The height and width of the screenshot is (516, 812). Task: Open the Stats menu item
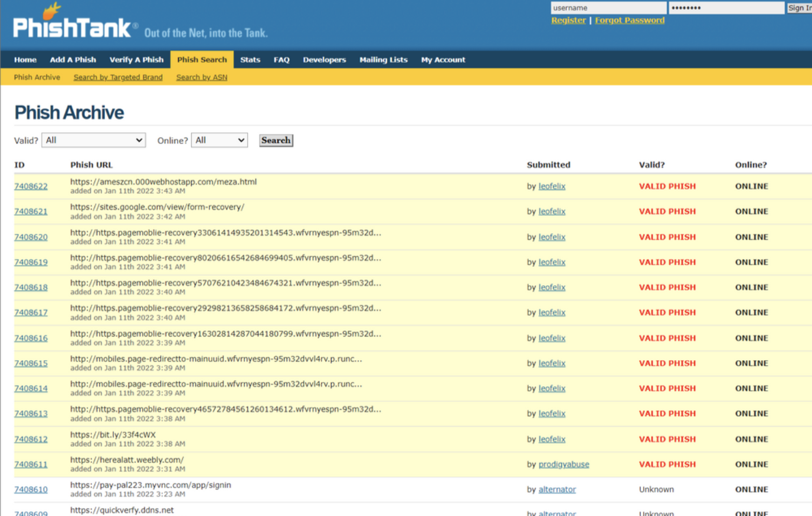click(250, 60)
